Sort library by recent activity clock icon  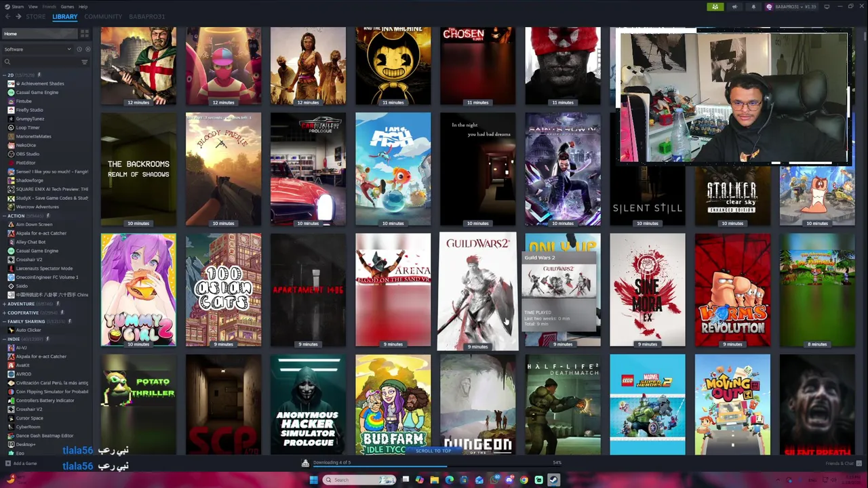(79, 49)
